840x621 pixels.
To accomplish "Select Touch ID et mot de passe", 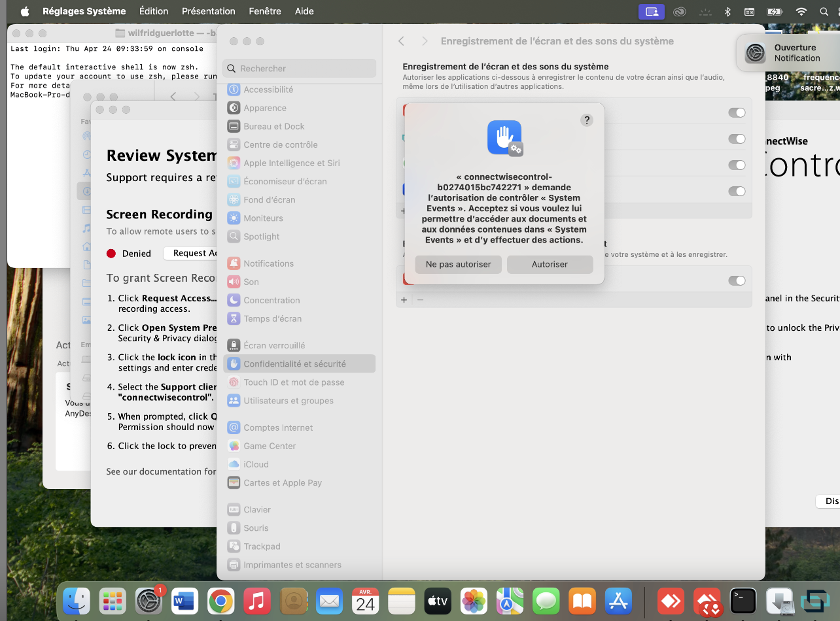I will [x=294, y=382].
